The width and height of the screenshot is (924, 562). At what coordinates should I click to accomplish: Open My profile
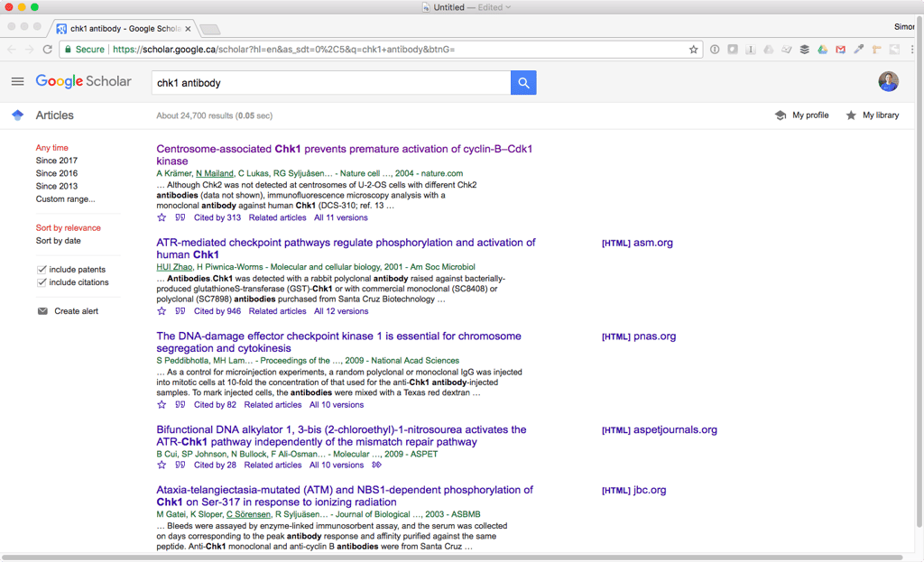coord(801,115)
